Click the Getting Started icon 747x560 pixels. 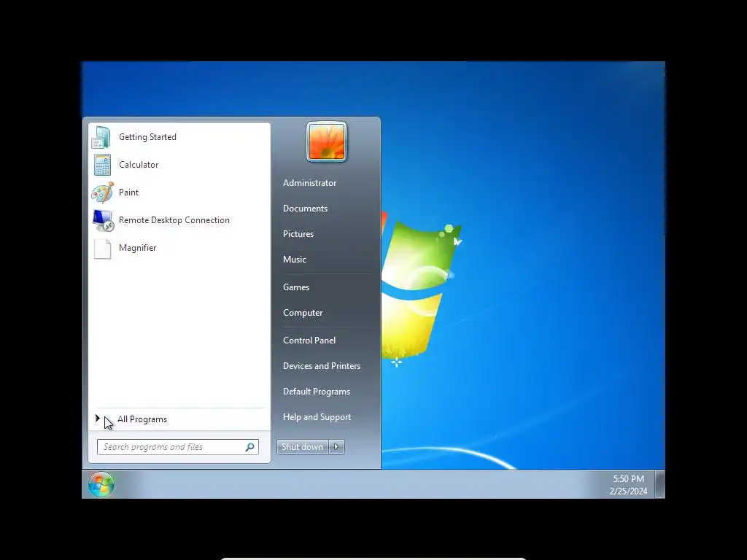tap(101, 137)
